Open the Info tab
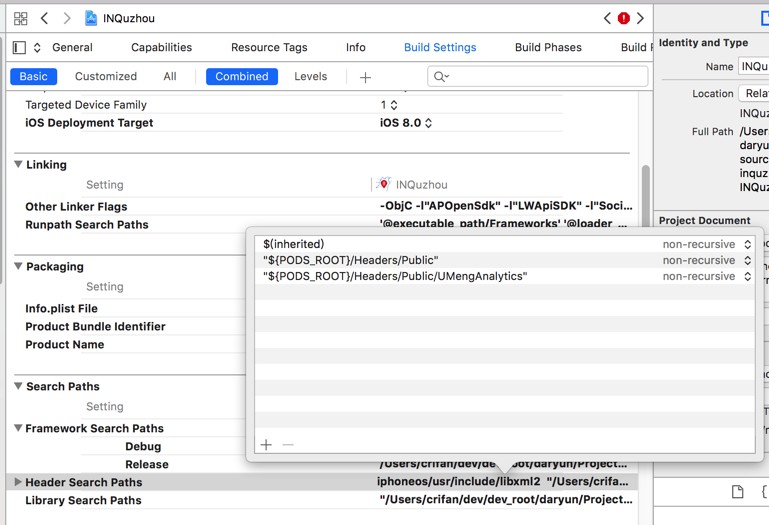This screenshot has height=525, width=769. [356, 48]
